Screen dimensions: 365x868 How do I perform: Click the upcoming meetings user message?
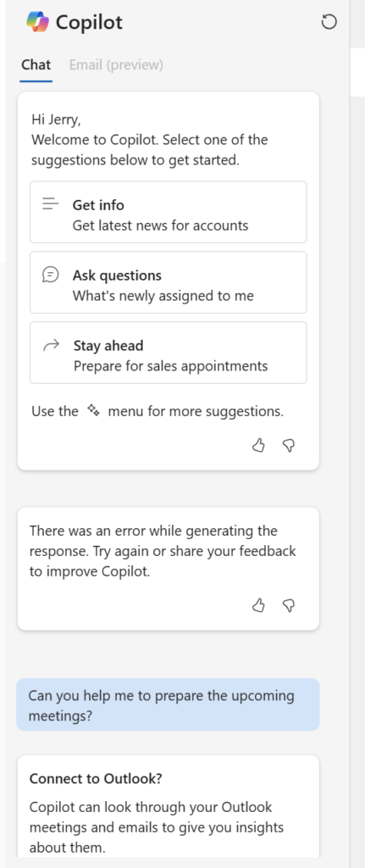(169, 704)
